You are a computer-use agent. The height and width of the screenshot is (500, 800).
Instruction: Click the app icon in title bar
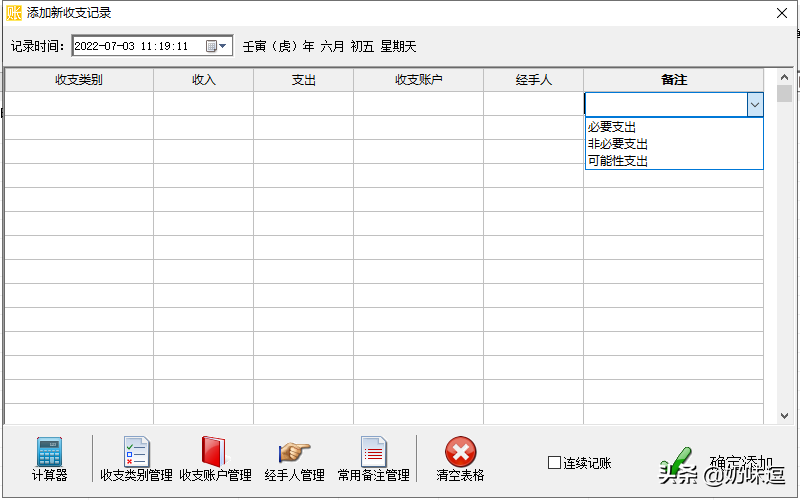point(13,13)
